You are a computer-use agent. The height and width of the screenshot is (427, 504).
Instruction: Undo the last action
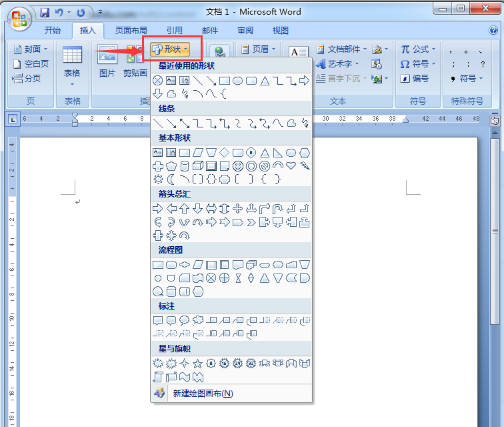tap(59, 13)
